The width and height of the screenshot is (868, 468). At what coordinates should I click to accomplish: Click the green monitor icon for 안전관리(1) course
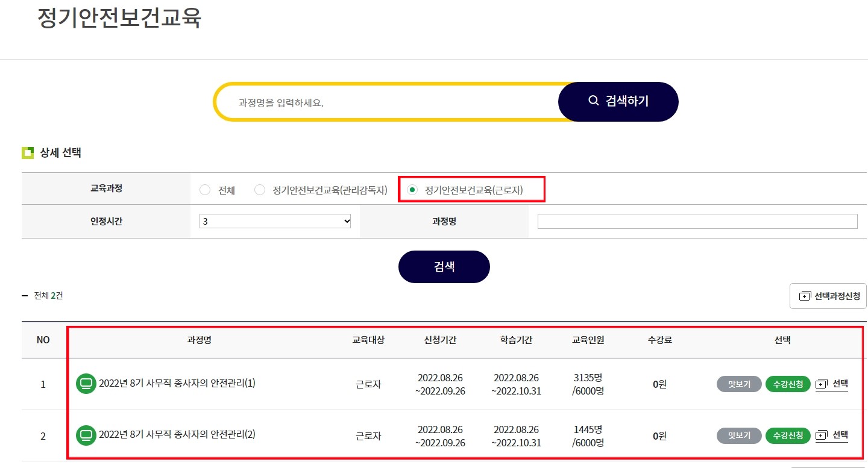pyautogui.click(x=86, y=384)
